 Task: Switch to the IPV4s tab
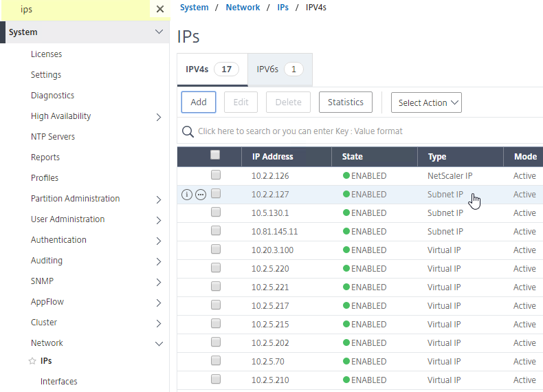(x=212, y=69)
